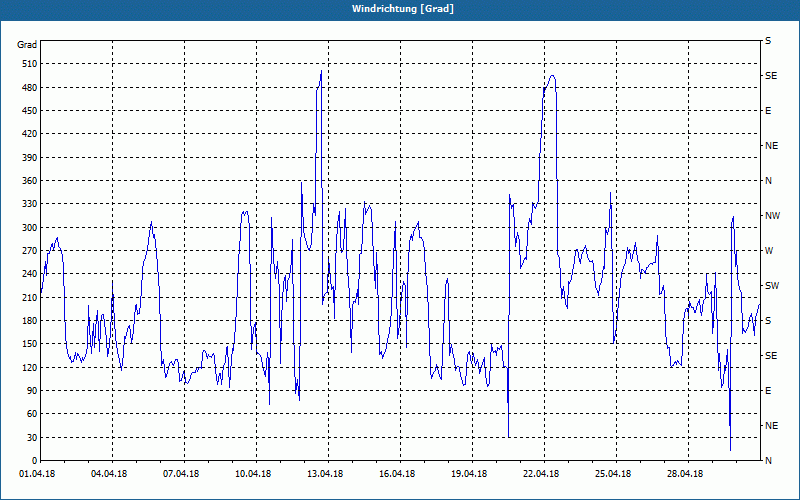Click the 25.04.18 date label
The image size is (800, 500).
(x=613, y=474)
